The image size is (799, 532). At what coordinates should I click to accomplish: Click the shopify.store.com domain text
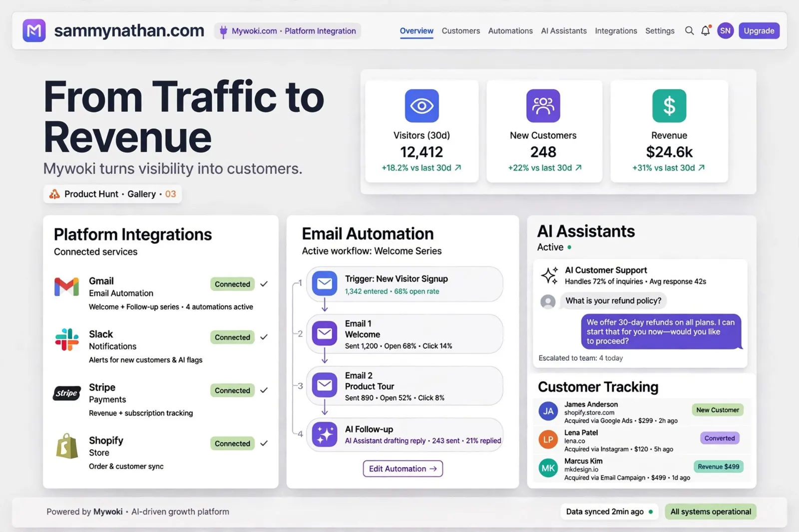pos(589,413)
